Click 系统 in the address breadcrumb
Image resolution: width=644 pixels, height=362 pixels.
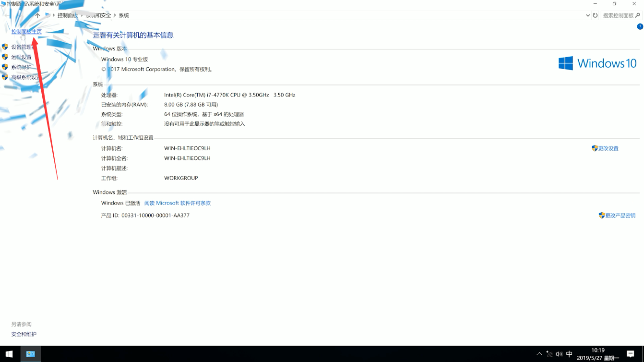point(124,15)
